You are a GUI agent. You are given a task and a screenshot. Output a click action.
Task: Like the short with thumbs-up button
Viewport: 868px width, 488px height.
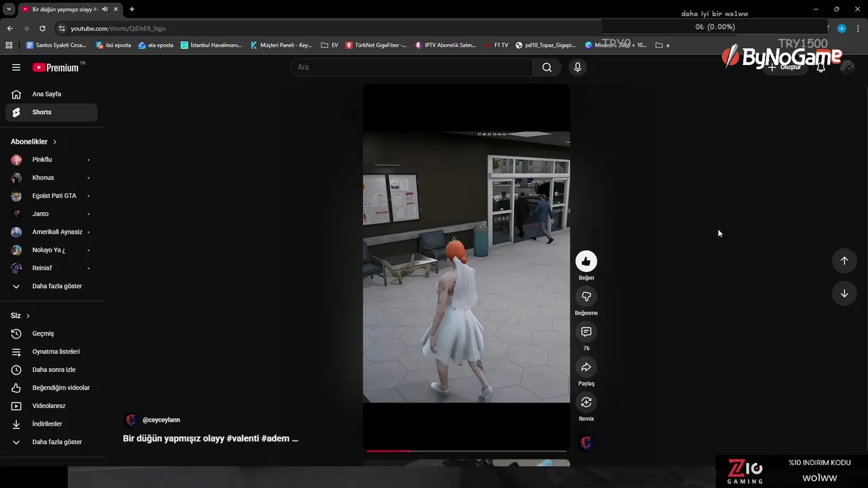586,261
